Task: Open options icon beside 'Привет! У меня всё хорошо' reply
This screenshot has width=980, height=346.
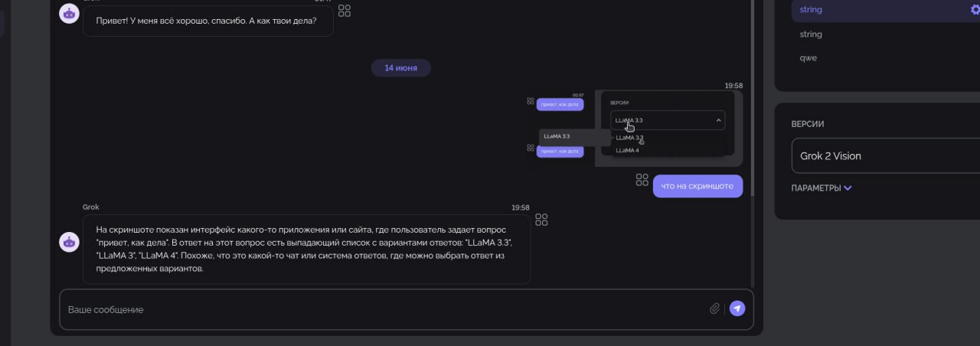Action: [345, 11]
